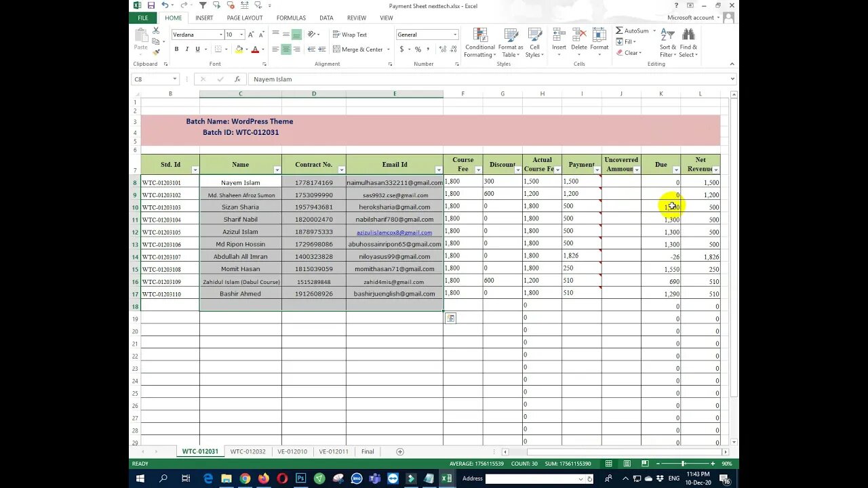Apply the Fill Color bucket
This screenshot has height=488, width=868.
click(239, 49)
